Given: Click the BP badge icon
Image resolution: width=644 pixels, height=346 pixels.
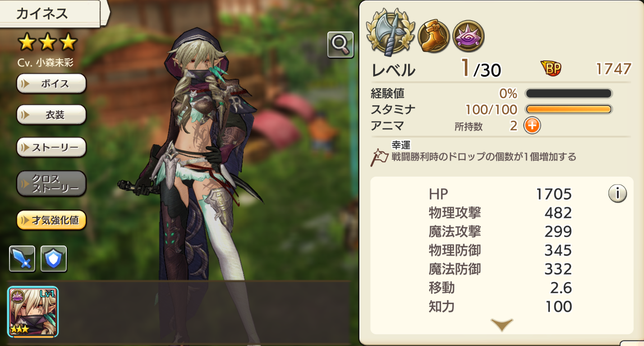Looking at the screenshot, I should point(551,69).
